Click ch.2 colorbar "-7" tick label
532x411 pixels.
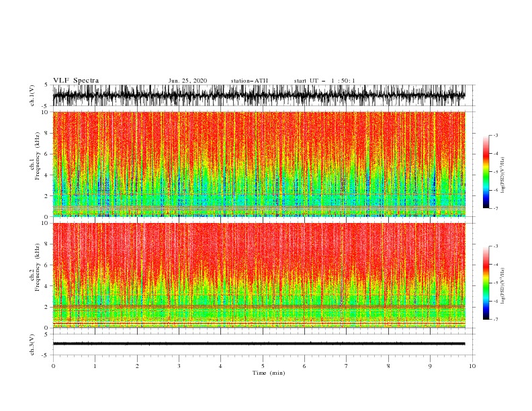tap(495, 319)
